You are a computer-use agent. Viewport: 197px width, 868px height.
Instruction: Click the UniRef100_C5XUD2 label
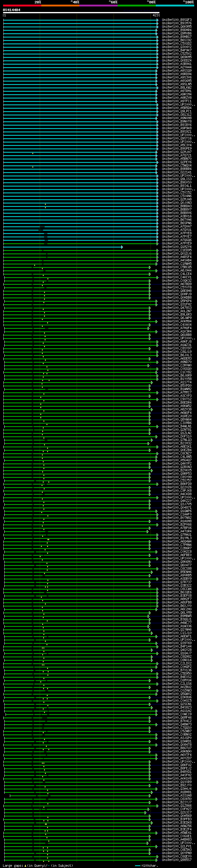pos(177,43)
